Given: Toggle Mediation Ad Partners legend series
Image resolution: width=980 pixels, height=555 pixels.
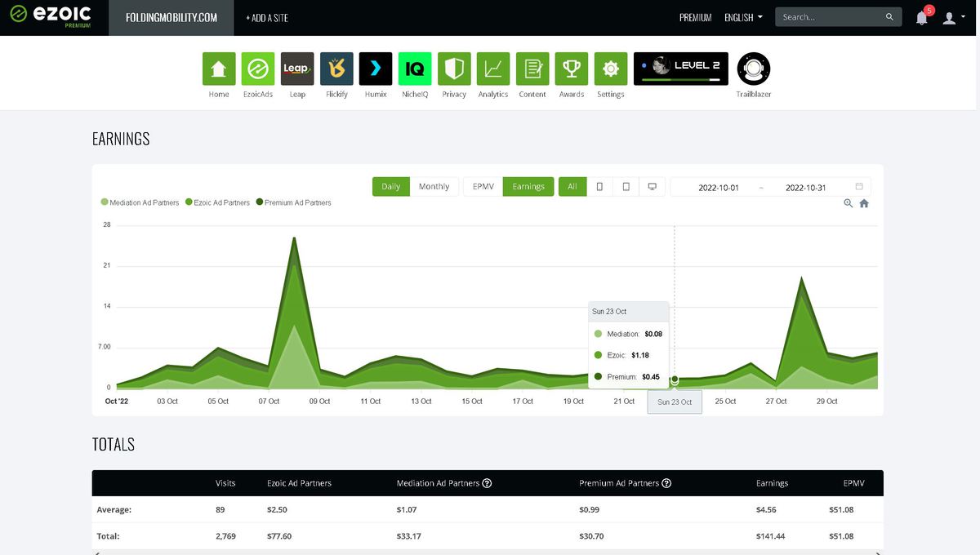Looking at the screenshot, I should [x=140, y=202].
